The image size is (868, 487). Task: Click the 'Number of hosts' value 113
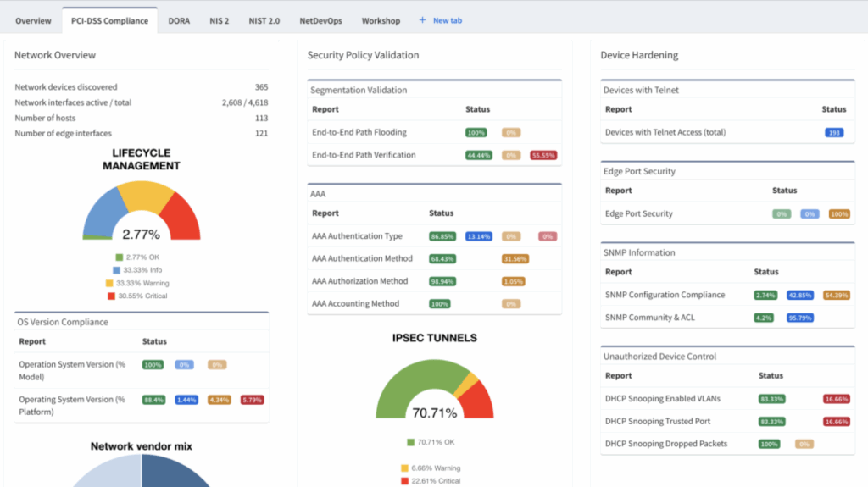[261, 118]
